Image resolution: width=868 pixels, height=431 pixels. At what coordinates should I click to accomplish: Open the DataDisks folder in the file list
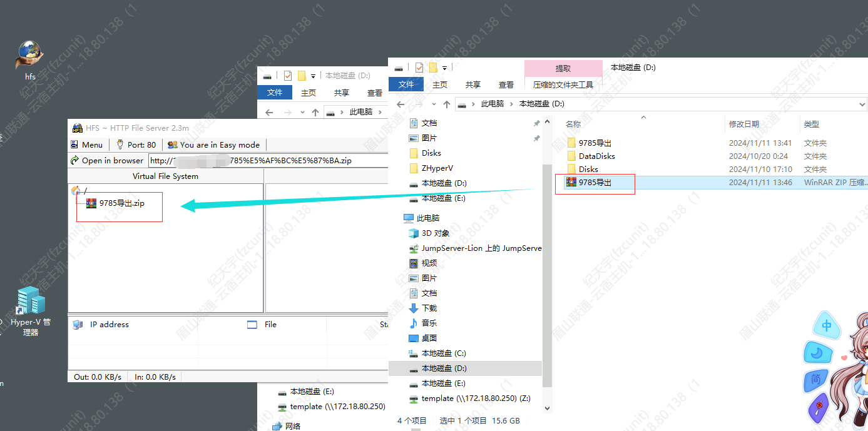click(x=596, y=156)
